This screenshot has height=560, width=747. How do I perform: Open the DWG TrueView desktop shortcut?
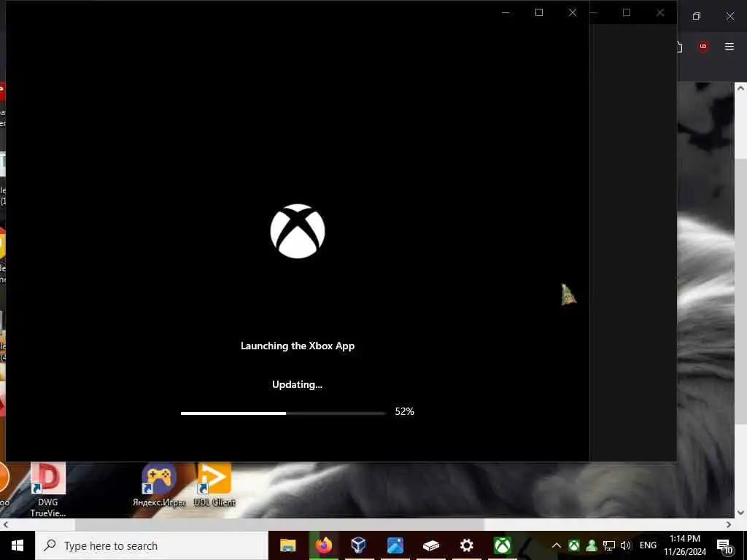coord(48,489)
